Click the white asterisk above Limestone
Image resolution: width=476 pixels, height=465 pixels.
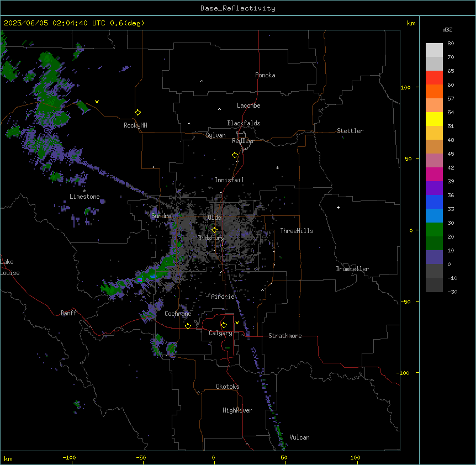tap(84, 191)
